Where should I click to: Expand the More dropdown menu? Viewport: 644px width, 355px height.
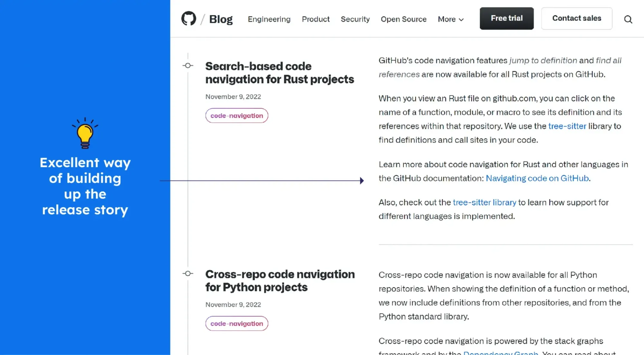tap(450, 19)
